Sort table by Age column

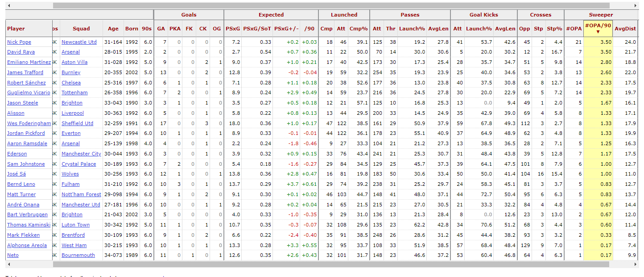click(113, 29)
